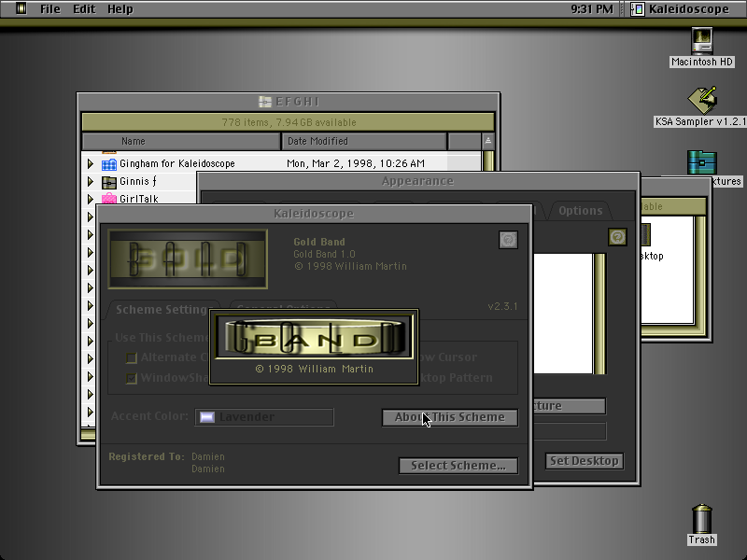747x560 pixels.
Task: Click the Gingham for Kaleidoscope file name
Action: [x=177, y=164]
